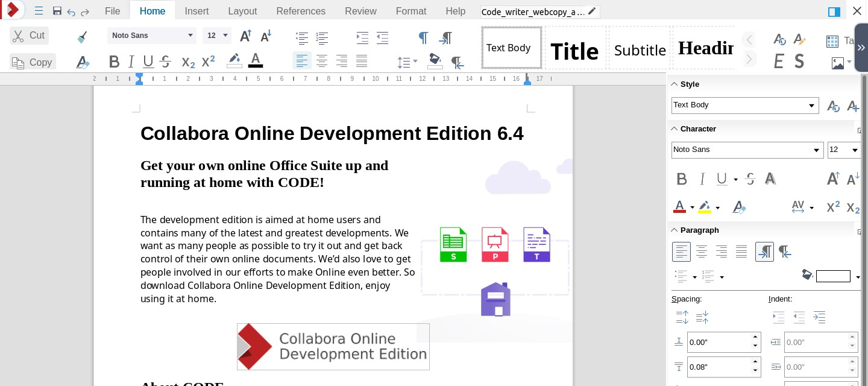Toggle strikethrough in the Home toolbar
The image size is (868, 386).
tap(166, 62)
